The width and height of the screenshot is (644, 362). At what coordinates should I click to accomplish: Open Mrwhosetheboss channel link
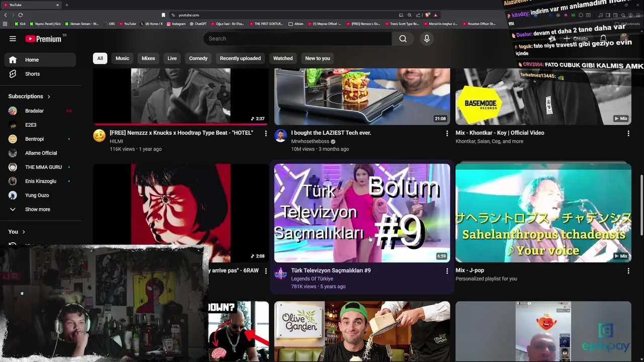[310, 142]
